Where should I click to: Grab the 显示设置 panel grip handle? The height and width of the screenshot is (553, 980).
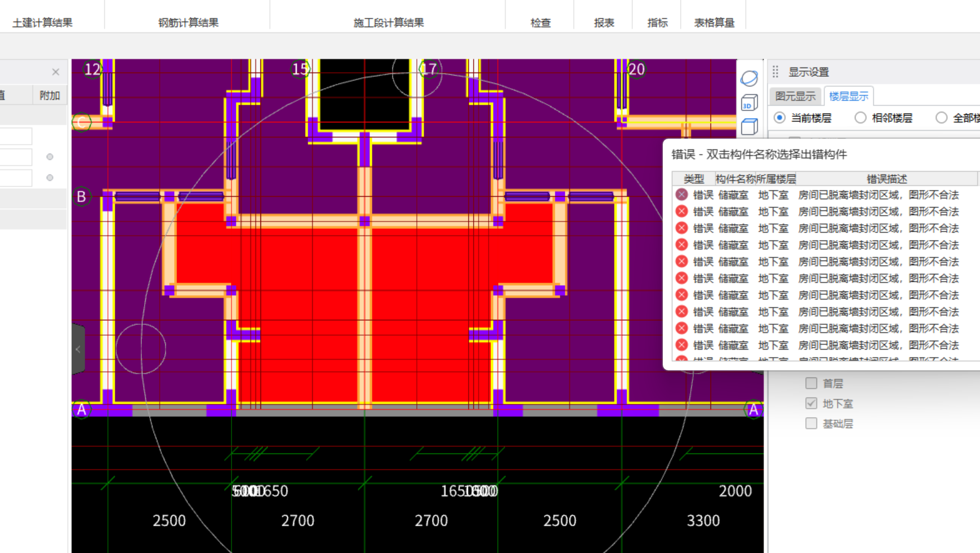(775, 72)
